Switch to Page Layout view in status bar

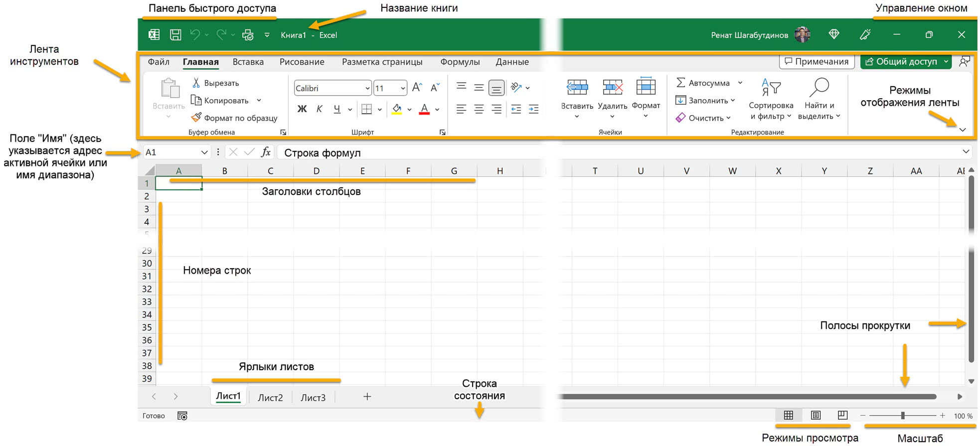click(x=816, y=415)
